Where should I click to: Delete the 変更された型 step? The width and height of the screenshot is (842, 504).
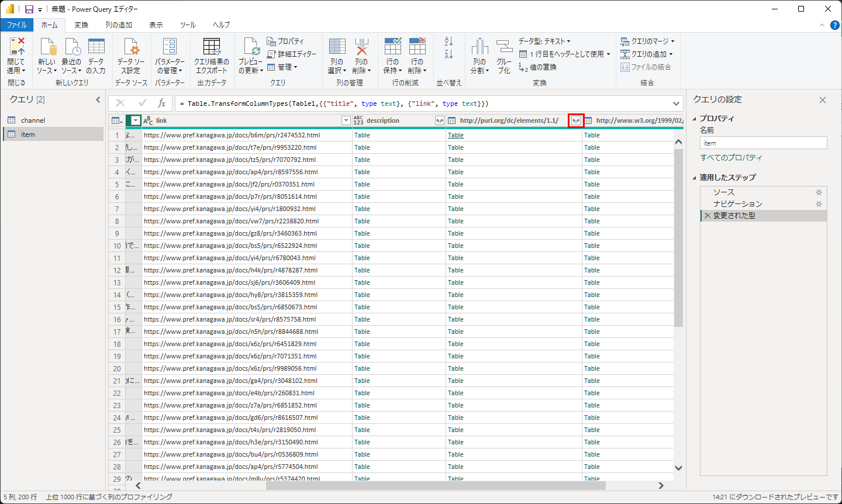(x=708, y=216)
